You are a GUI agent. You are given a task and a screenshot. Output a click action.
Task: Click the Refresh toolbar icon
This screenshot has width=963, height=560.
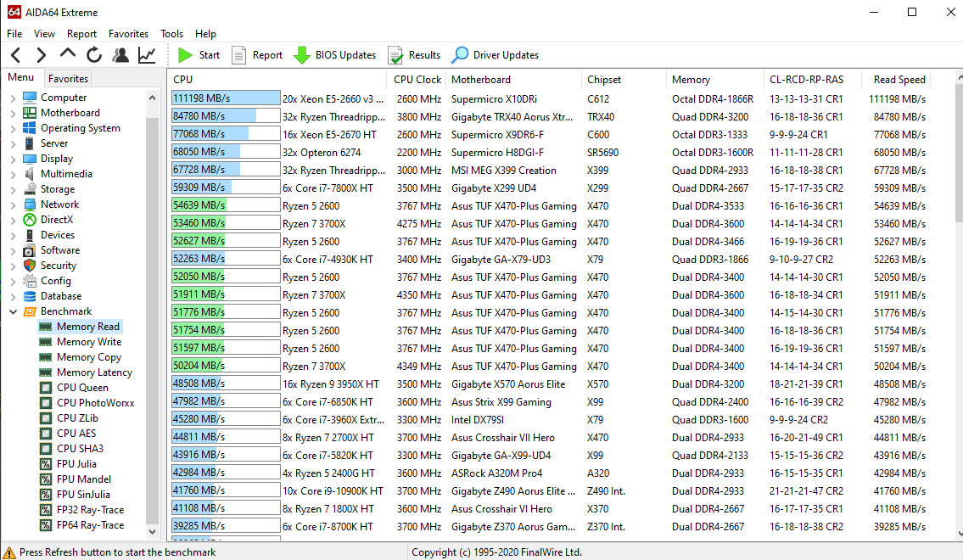coord(94,55)
